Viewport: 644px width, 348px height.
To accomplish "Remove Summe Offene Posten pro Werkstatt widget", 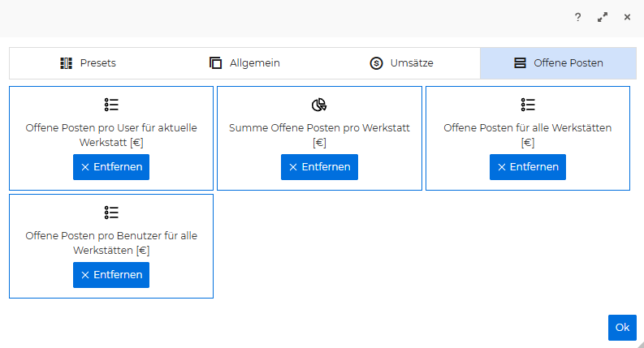I will (319, 167).
